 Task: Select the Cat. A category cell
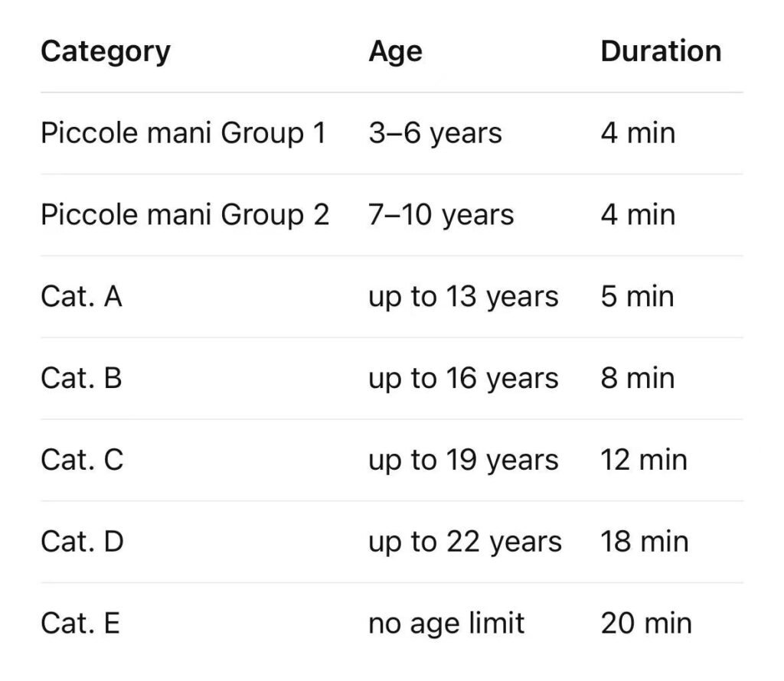click(x=81, y=297)
